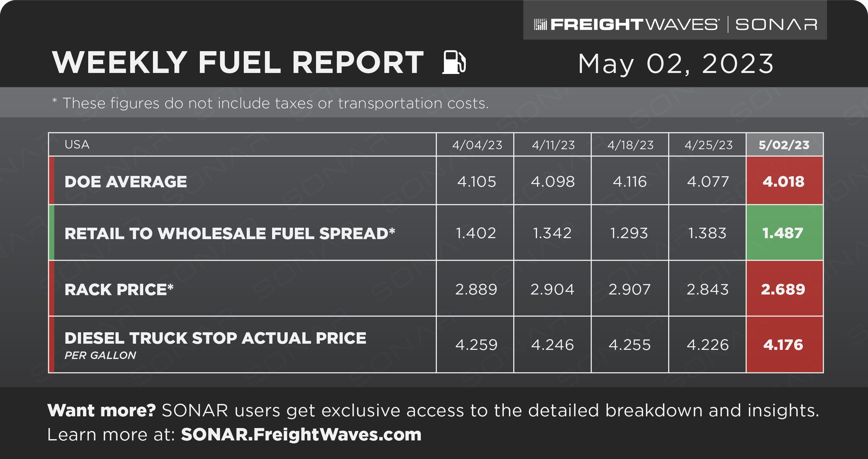Click the red DOE Average 4.018 cell

coord(784,181)
